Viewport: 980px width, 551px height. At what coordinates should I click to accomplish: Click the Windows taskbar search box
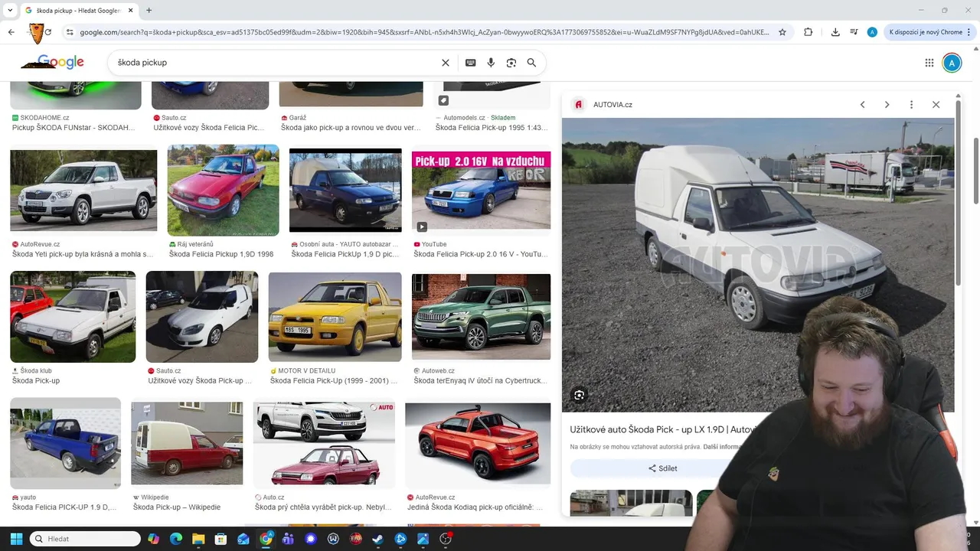click(x=85, y=539)
